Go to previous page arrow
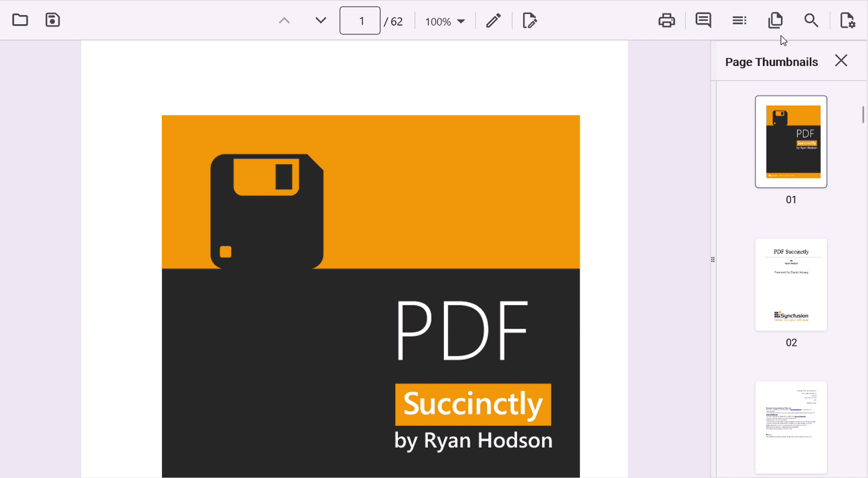 pos(284,21)
